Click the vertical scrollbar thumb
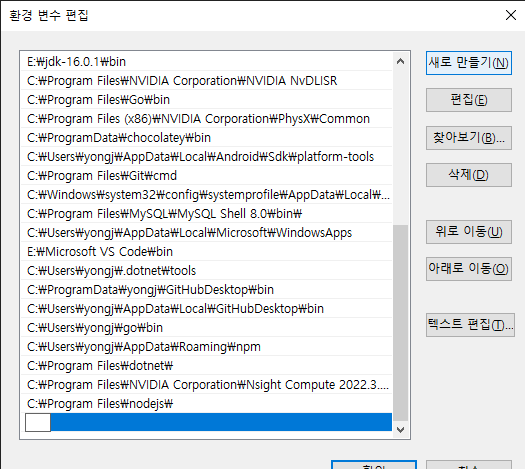Image resolution: width=525 pixels, height=469 pixels. 400,323
